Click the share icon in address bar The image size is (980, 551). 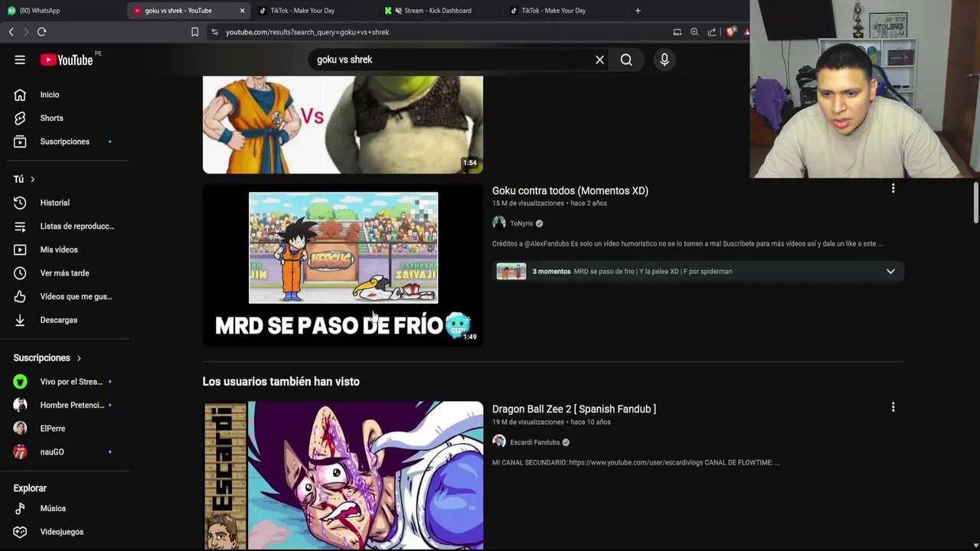712,32
